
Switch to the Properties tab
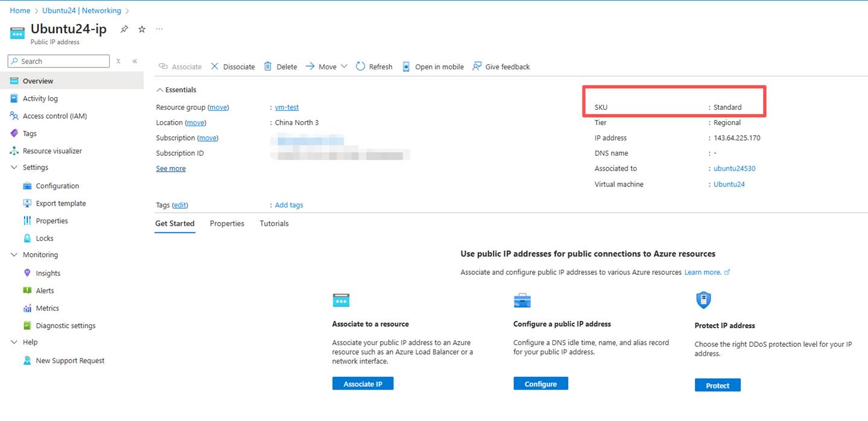click(x=227, y=224)
